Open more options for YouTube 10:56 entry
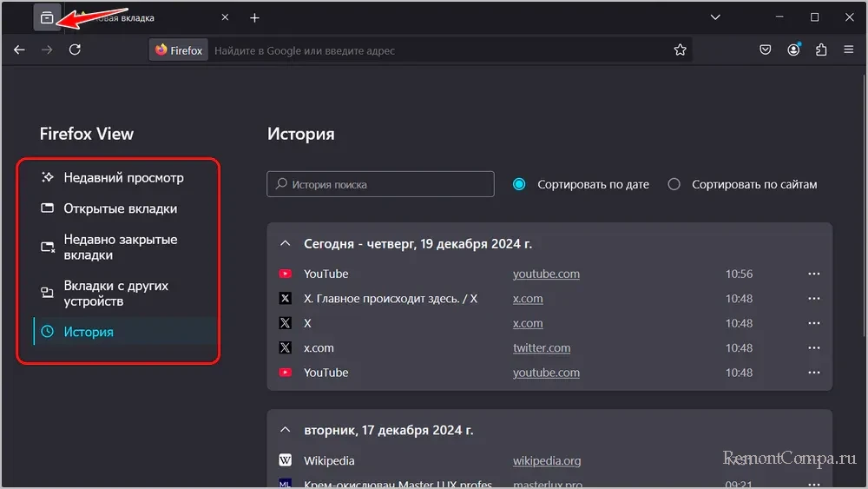 (x=814, y=274)
